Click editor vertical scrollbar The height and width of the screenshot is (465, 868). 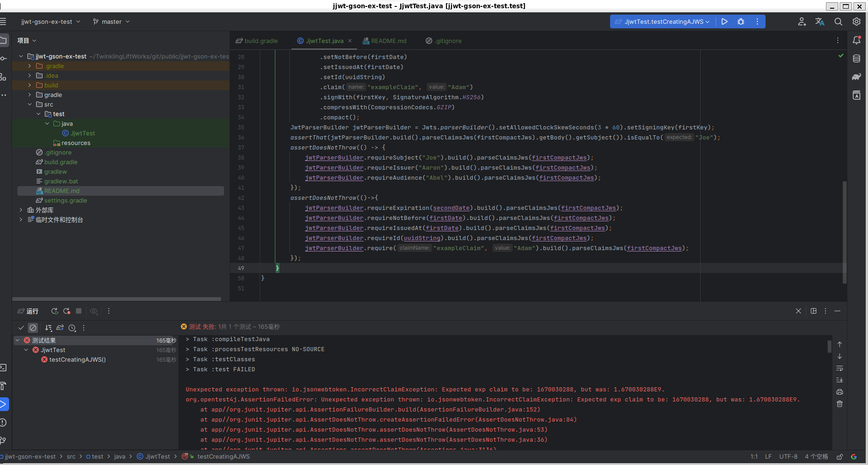(x=844, y=232)
